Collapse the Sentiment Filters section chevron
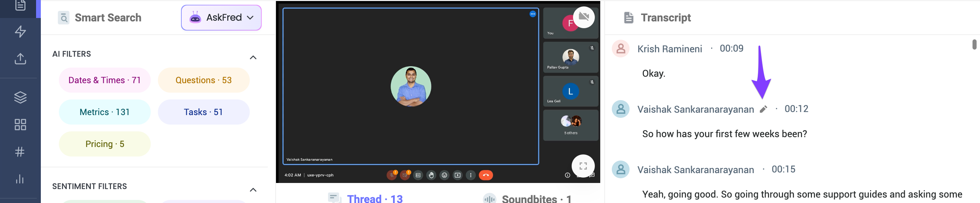 click(x=253, y=190)
